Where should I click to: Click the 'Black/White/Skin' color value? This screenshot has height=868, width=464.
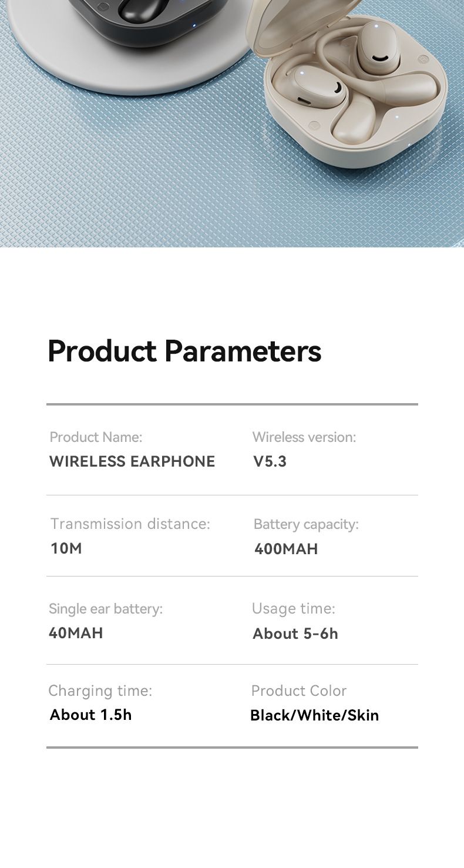(314, 715)
